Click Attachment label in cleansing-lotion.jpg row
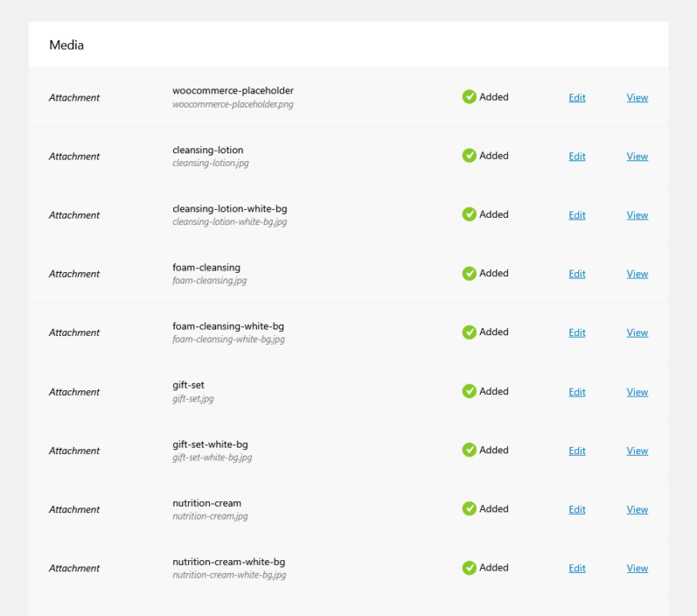 [x=74, y=156]
